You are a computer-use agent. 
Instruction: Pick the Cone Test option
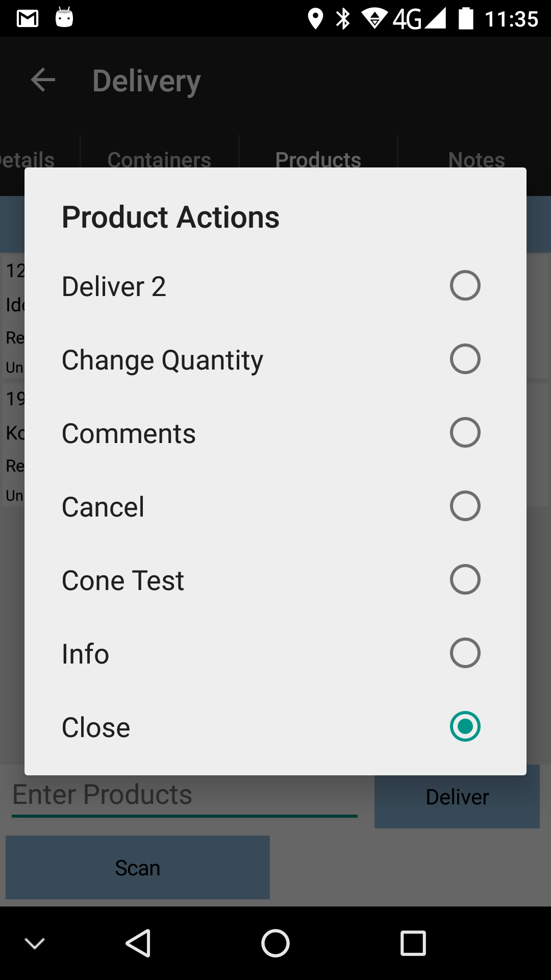pos(275,580)
